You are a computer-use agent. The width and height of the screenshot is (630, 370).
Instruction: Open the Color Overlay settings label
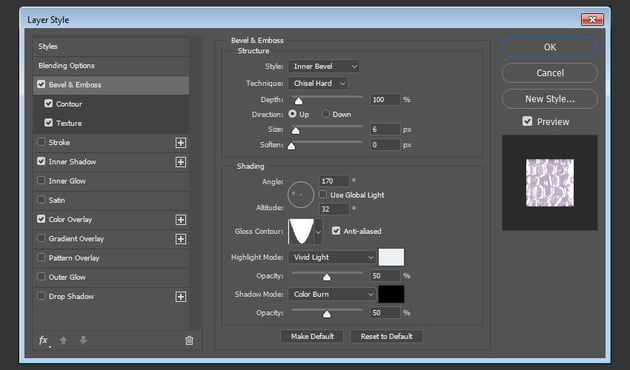70,220
